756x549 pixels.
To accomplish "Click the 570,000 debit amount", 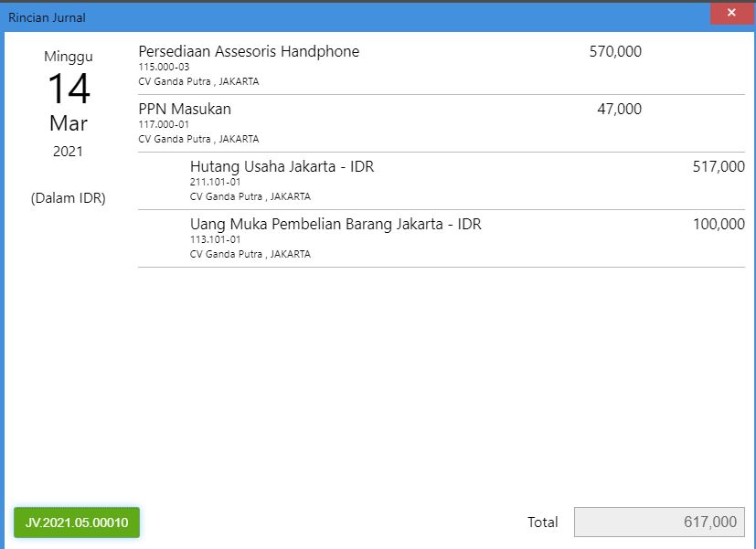I will (615, 51).
